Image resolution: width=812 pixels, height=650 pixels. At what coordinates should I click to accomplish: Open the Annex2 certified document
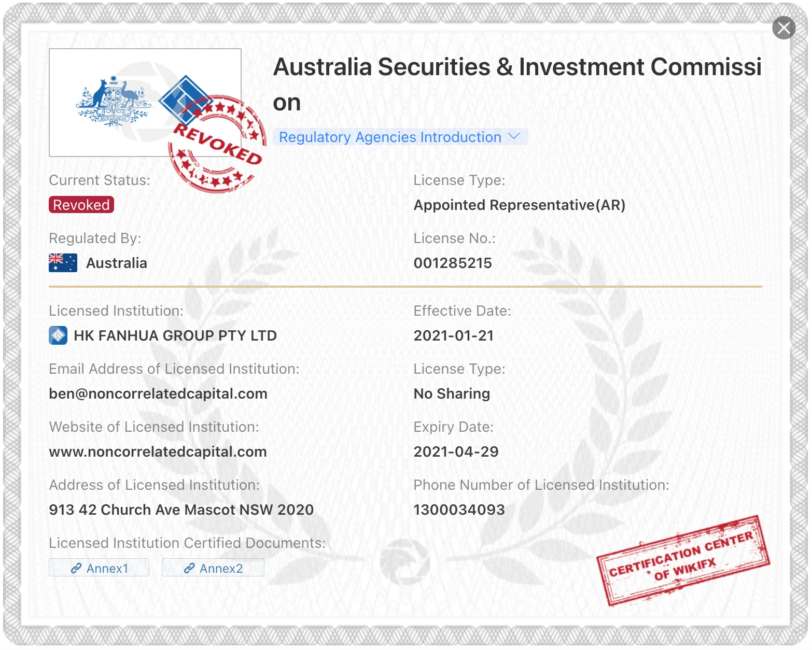tap(213, 568)
